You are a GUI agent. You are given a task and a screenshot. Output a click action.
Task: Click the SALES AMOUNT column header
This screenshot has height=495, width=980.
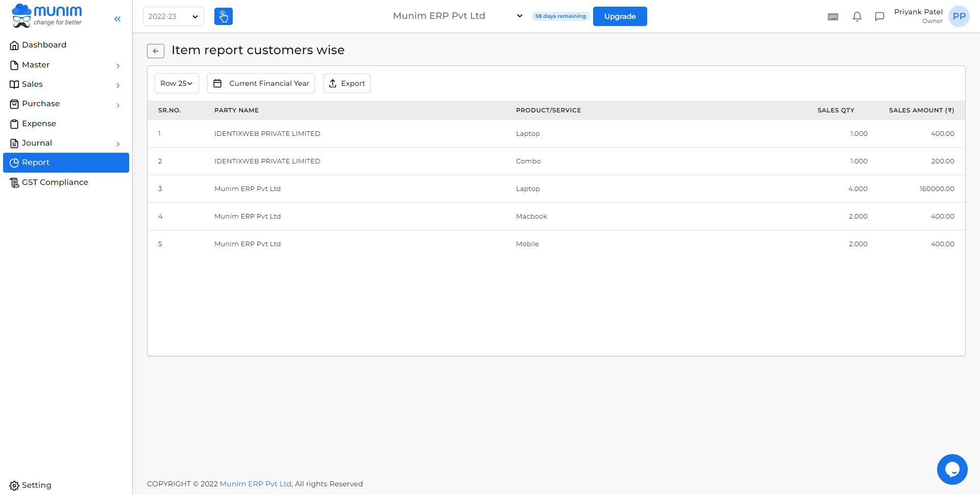point(921,110)
